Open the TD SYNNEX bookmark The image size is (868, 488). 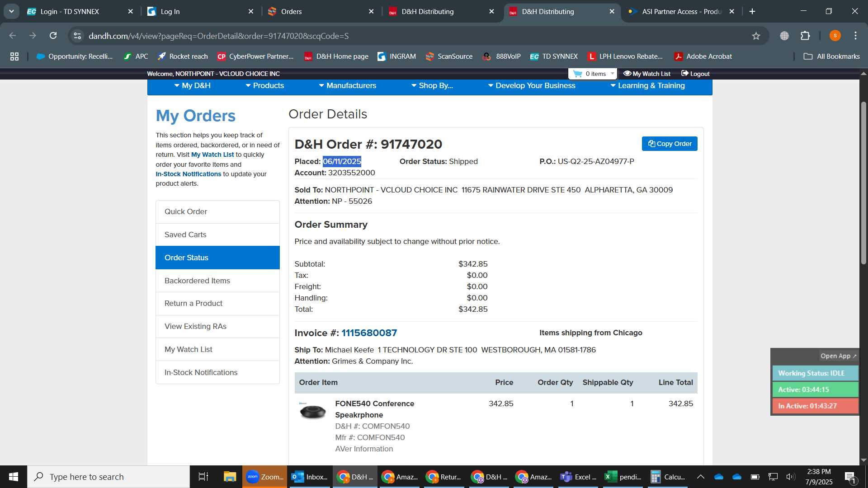tap(554, 56)
